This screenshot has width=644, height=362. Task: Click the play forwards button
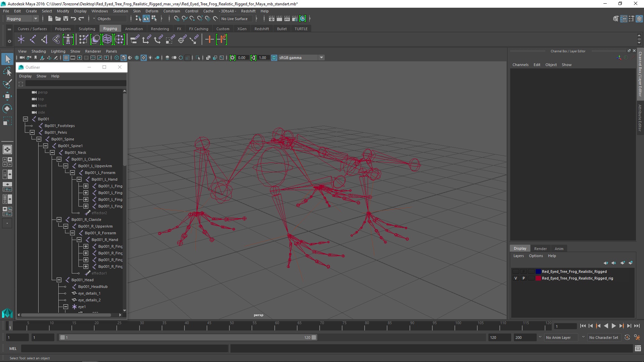click(613, 326)
